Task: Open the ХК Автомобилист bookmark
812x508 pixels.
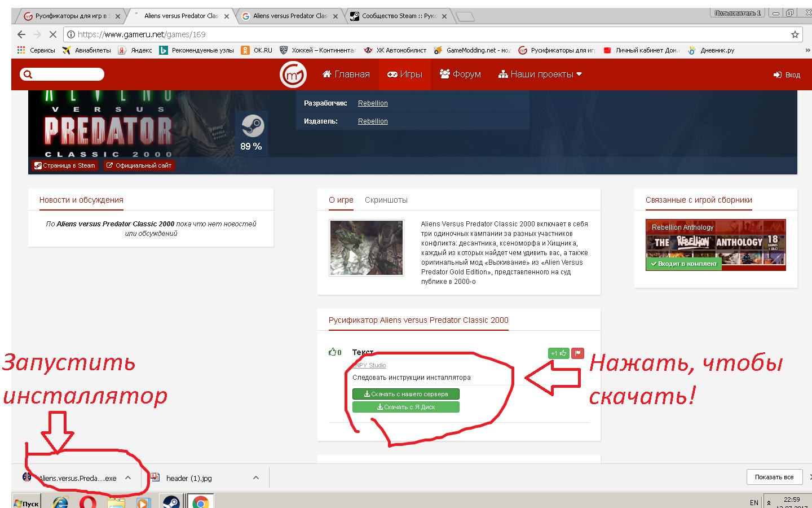Action: (395, 50)
